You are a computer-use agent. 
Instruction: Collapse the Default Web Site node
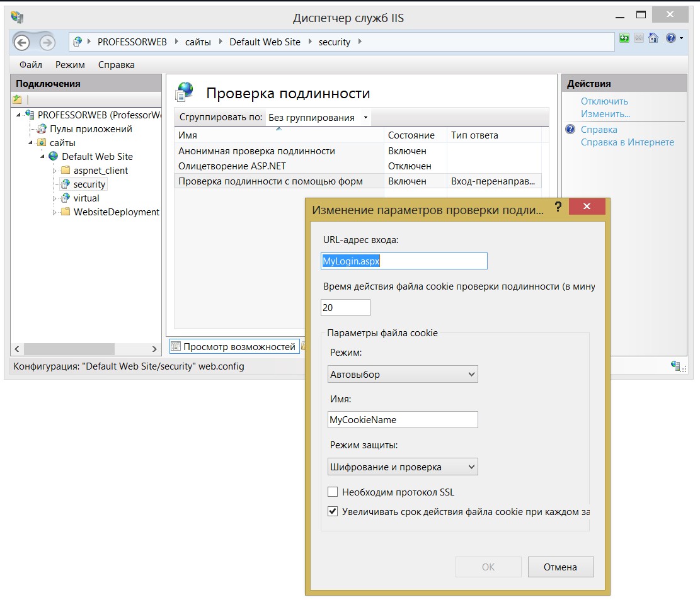click(42, 157)
